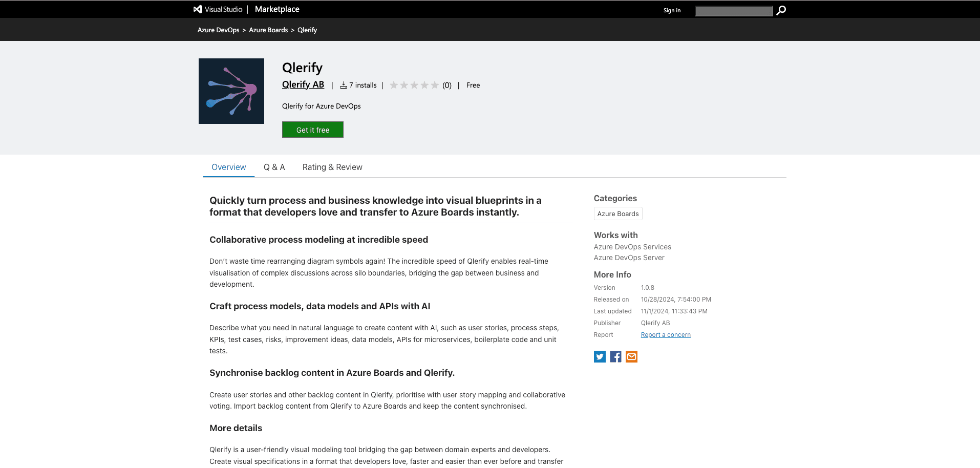Click the installs download icon
980x468 pixels.
(343, 84)
